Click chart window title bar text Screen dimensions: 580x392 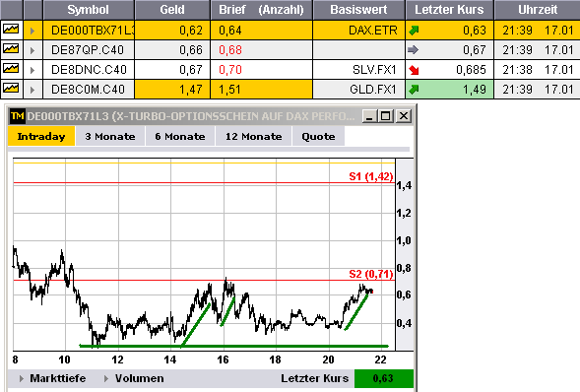190,116
